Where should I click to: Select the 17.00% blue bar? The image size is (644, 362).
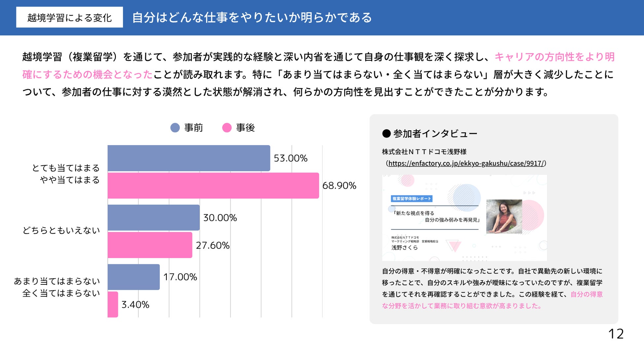point(133,277)
